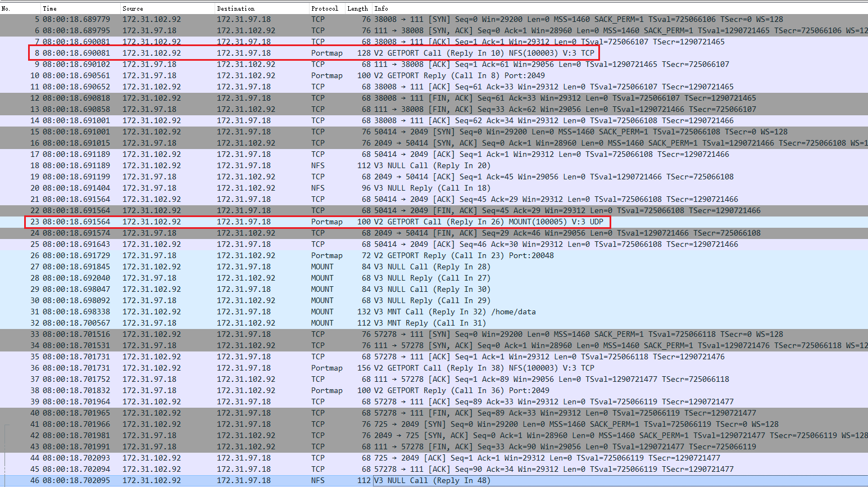Select packet 36 GETPORT Call length 156

(x=434, y=368)
